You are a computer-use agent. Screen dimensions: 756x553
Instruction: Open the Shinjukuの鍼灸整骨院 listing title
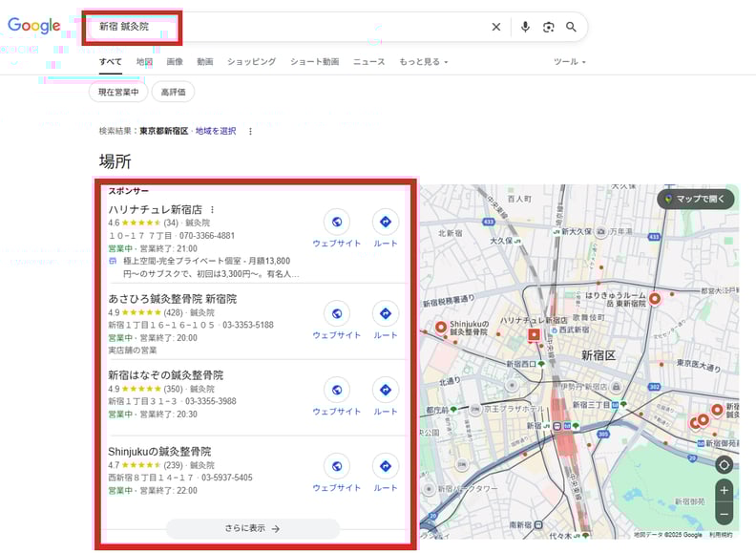tap(159, 452)
